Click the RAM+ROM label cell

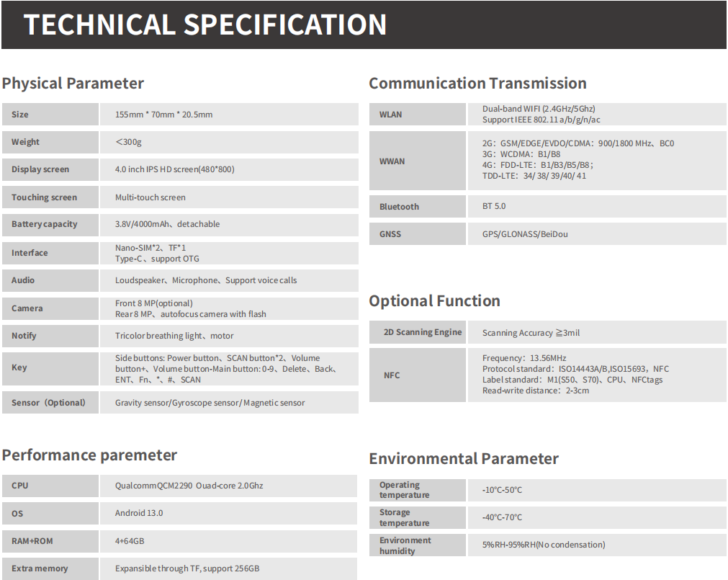point(32,541)
